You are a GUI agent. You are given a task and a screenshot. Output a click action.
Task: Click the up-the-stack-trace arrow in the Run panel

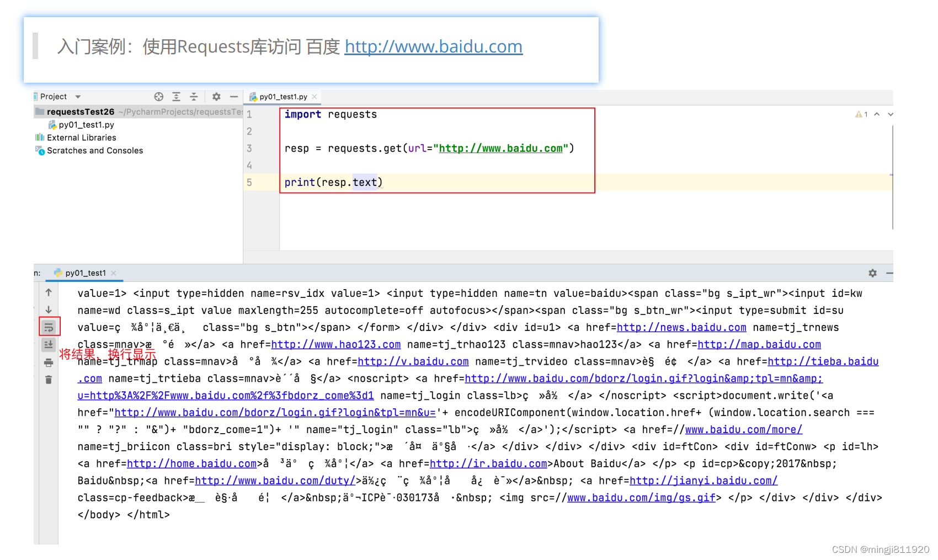tap(49, 292)
